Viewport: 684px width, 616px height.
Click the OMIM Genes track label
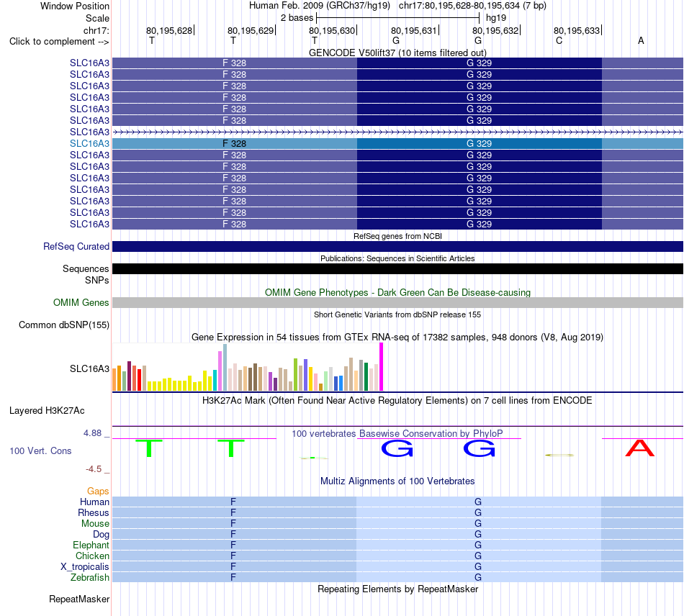(81, 302)
